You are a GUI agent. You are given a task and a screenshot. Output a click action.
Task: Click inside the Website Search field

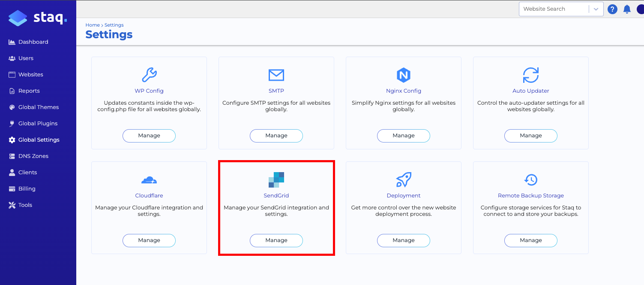point(553,9)
